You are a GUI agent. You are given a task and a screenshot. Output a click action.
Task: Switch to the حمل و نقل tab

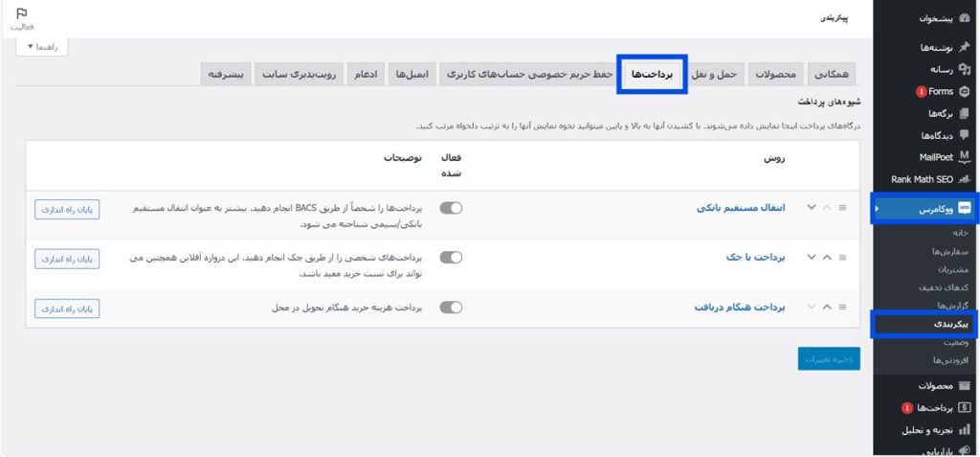pyautogui.click(x=714, y=74)
